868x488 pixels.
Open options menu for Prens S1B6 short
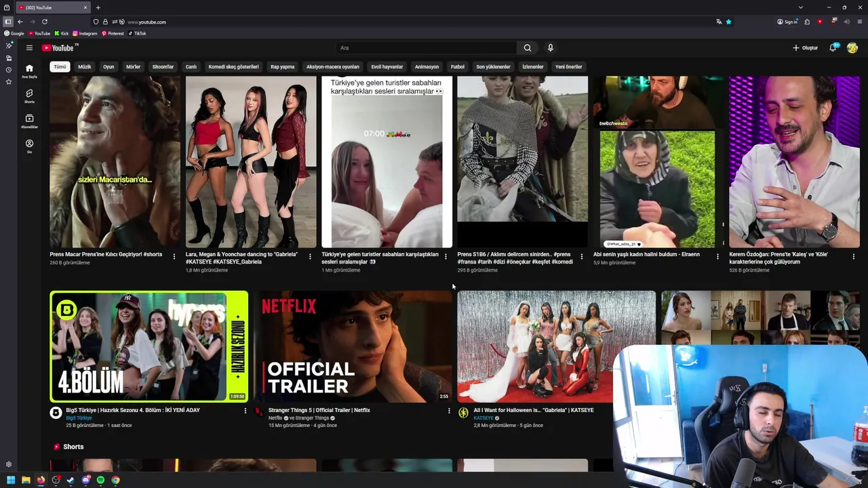coord(581,256)
